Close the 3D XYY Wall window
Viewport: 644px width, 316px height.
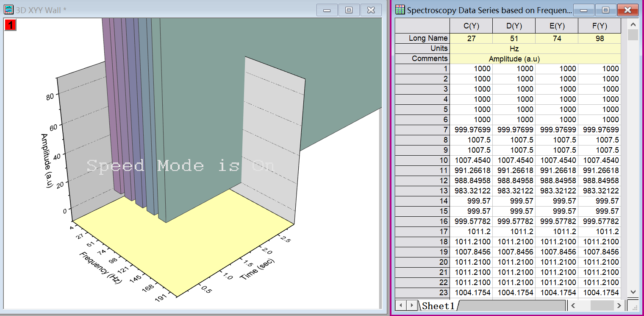pyautogui.click(x=371, y=10)
